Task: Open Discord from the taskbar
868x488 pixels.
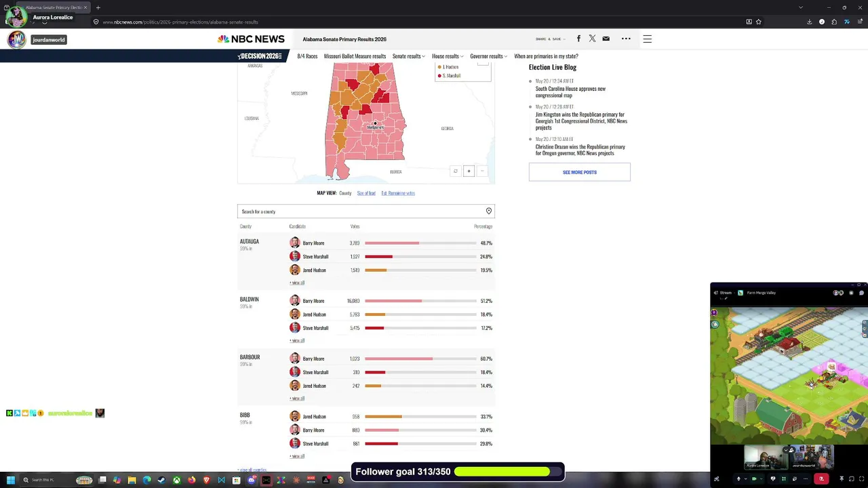Action: pyautogui.click(x=252, y=480)
